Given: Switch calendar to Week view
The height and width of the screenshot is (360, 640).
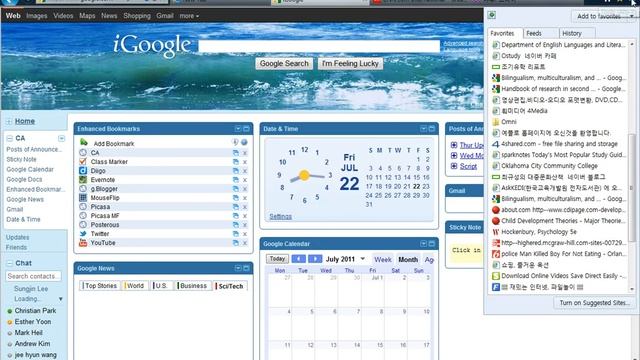Looking at the screenshot, I should [x=383, y=260].
